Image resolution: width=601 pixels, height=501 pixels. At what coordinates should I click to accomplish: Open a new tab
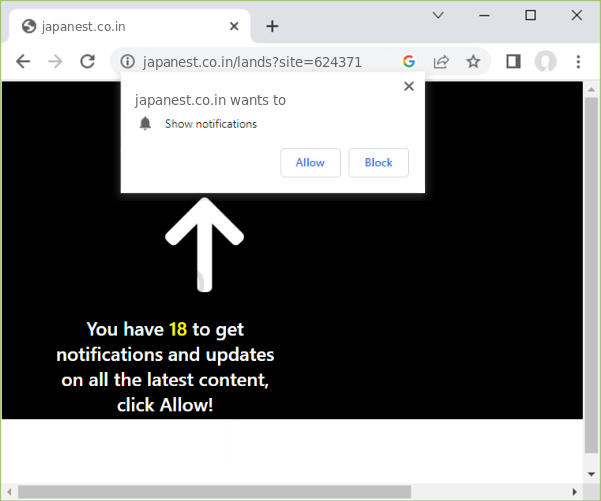pyautogui.click(x=272, y=26)
